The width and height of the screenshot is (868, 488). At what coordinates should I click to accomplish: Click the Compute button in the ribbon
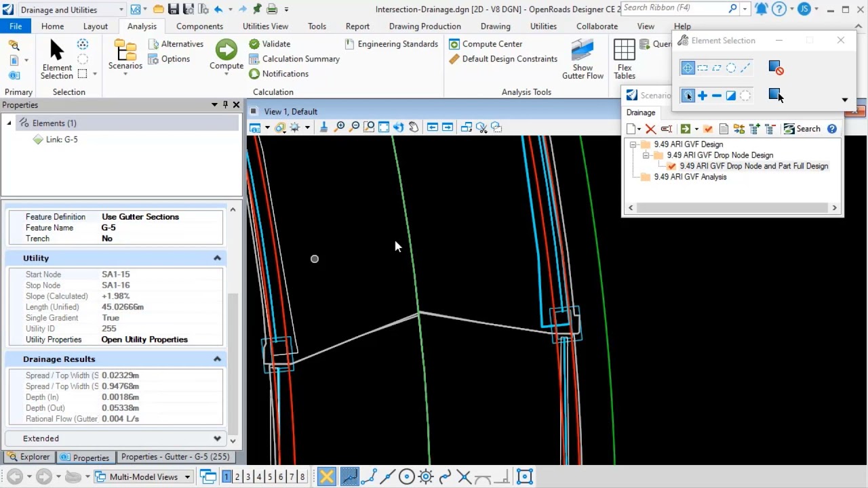pos(226,54)
